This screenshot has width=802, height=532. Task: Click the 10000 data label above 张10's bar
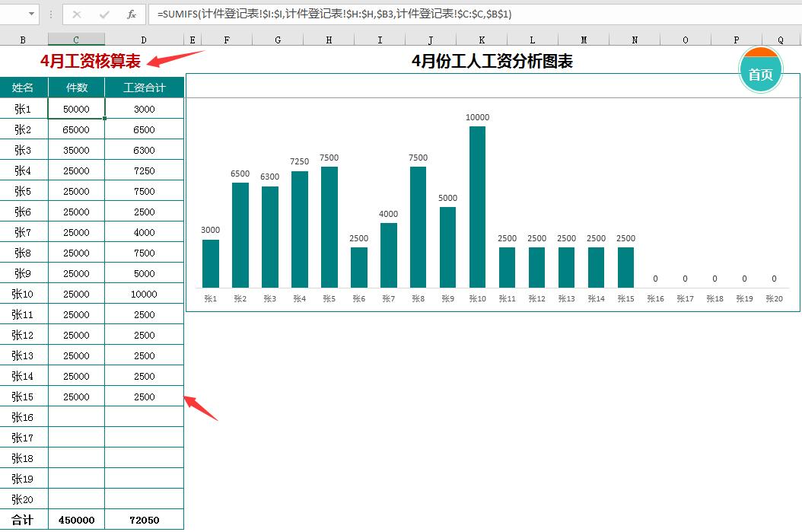[477, 117]
